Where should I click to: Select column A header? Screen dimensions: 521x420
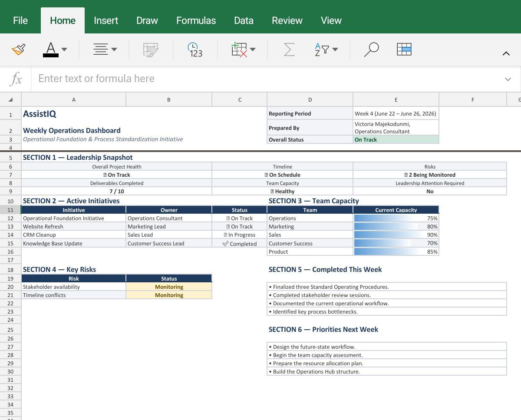click(73, 99)
